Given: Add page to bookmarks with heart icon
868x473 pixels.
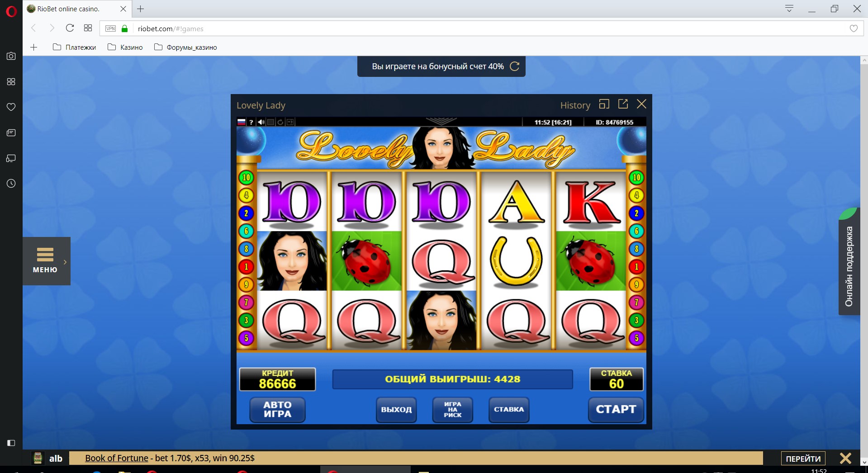Looking at the screenshot, I should click(854, 28).
